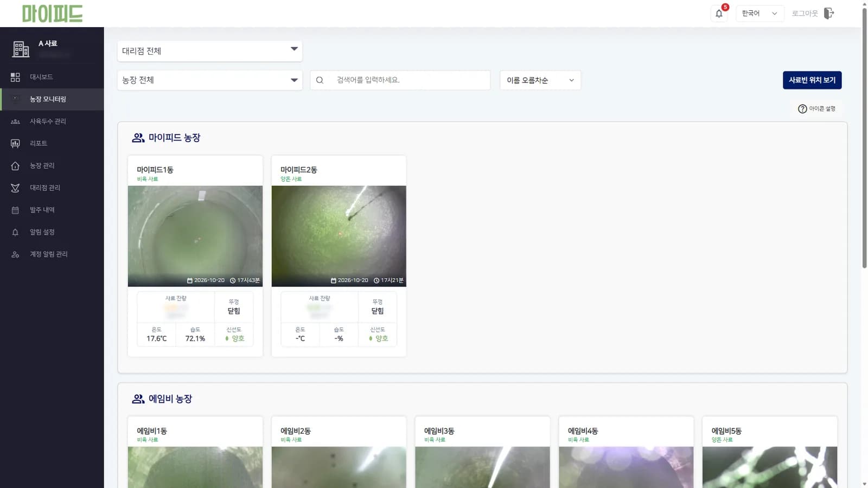Click the logout door icon
This screenshot has height=488, width=868.
point(829,14)
